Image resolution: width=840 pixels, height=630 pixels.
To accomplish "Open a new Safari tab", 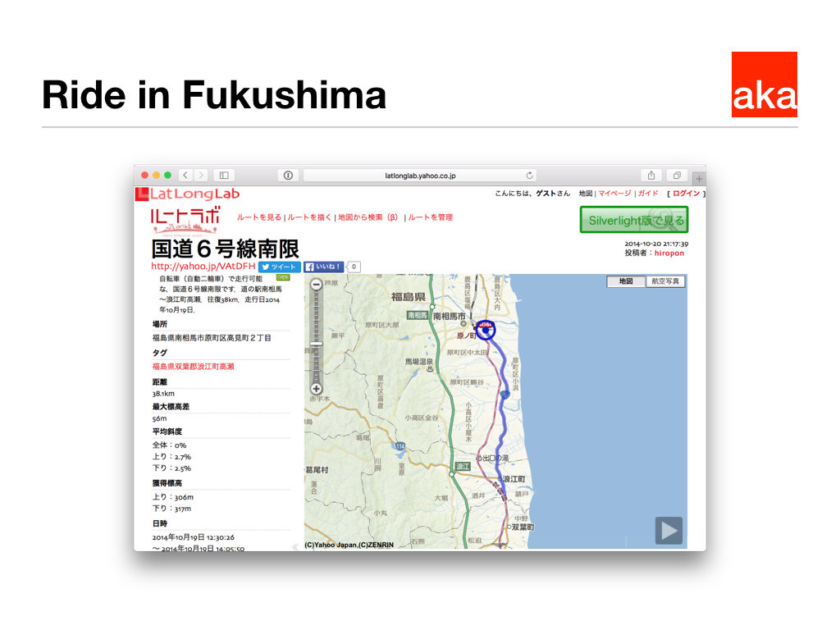I will coord(698,178).
